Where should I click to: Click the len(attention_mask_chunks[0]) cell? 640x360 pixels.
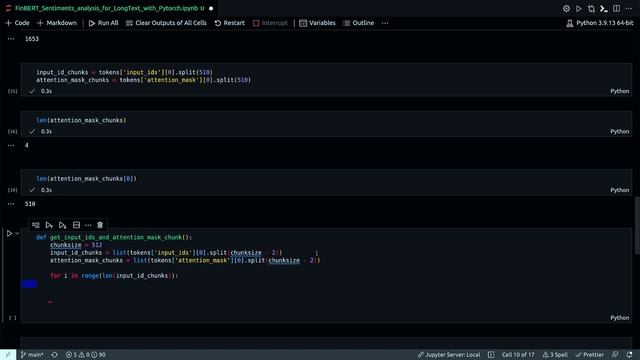326,182
